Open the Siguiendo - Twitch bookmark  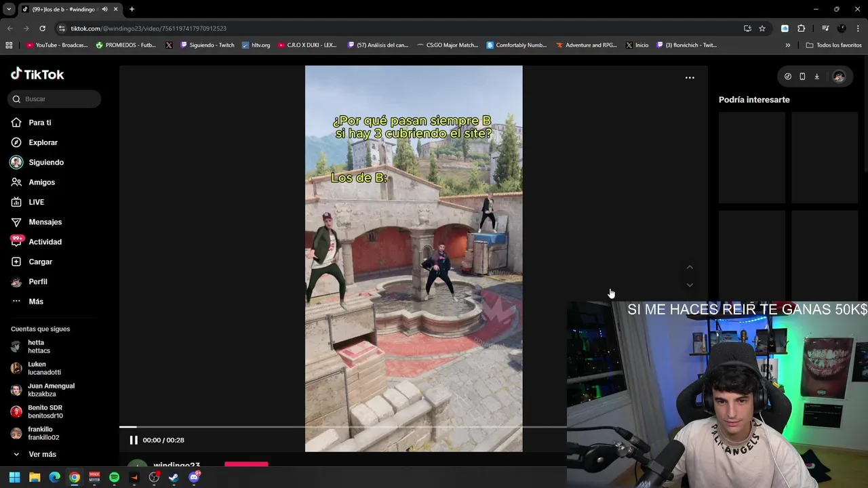click(207, 45)
